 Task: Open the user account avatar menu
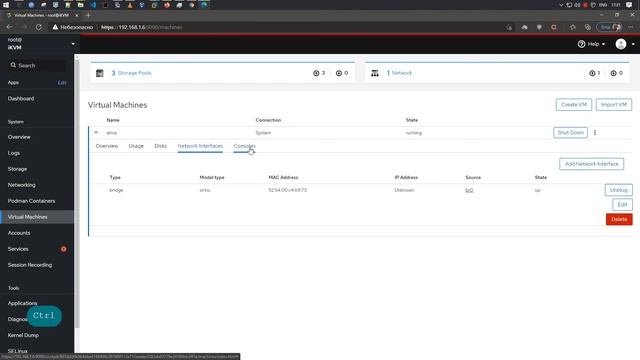click(x=624, y=44)
